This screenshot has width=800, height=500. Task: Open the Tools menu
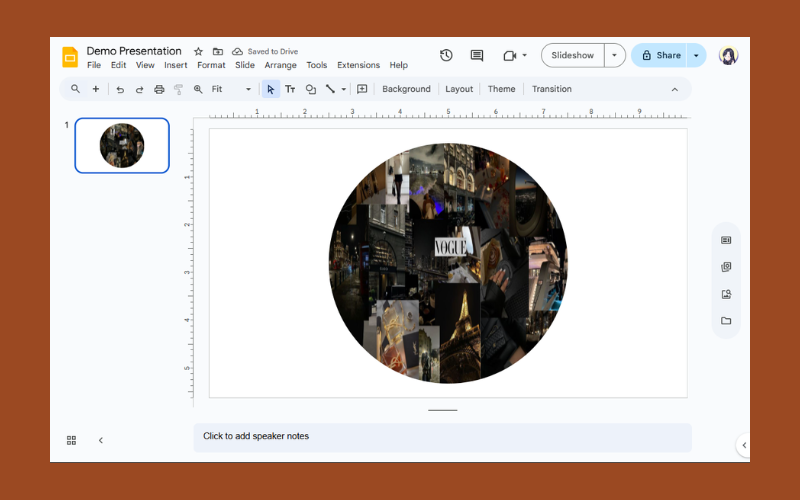[x=317, y=65]
